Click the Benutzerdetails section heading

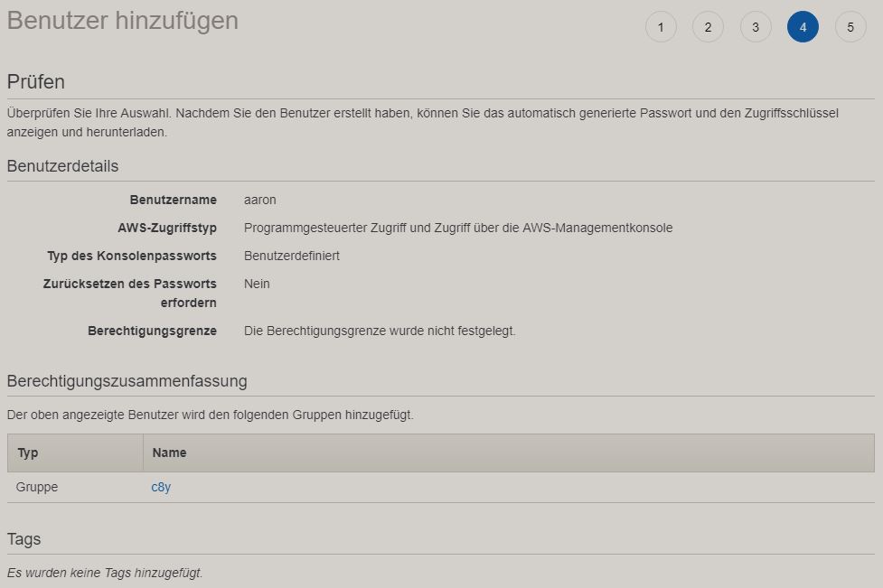pyautogui.click(x=62, y=166)
